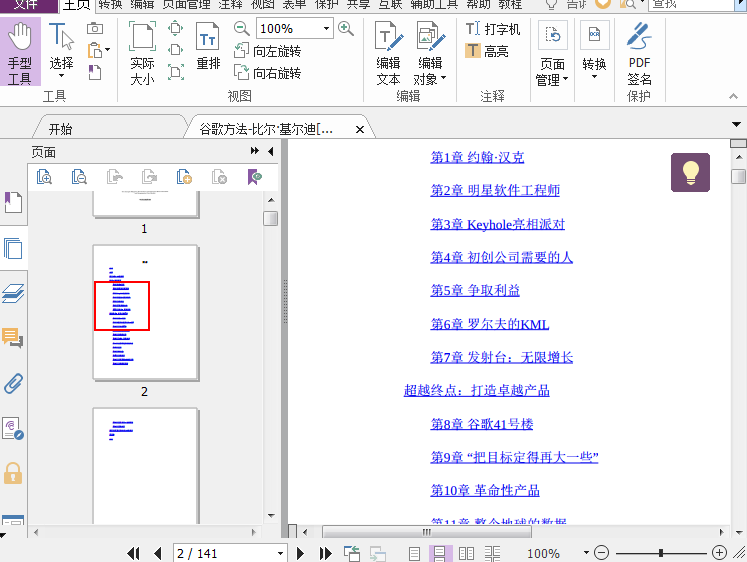The width and height of the screenshot is (747, 562).
Task: Open the Digital Signatures sidebar panel
Action: 13,429
